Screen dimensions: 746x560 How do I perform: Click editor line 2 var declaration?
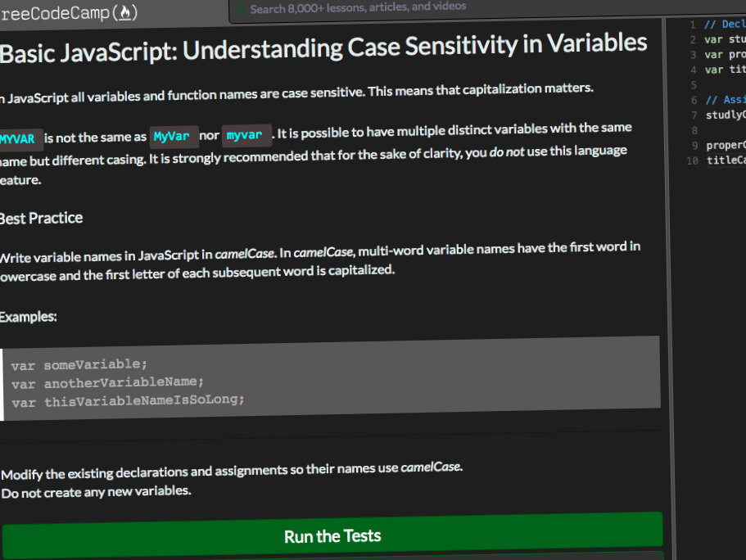(x=725, y=39)
